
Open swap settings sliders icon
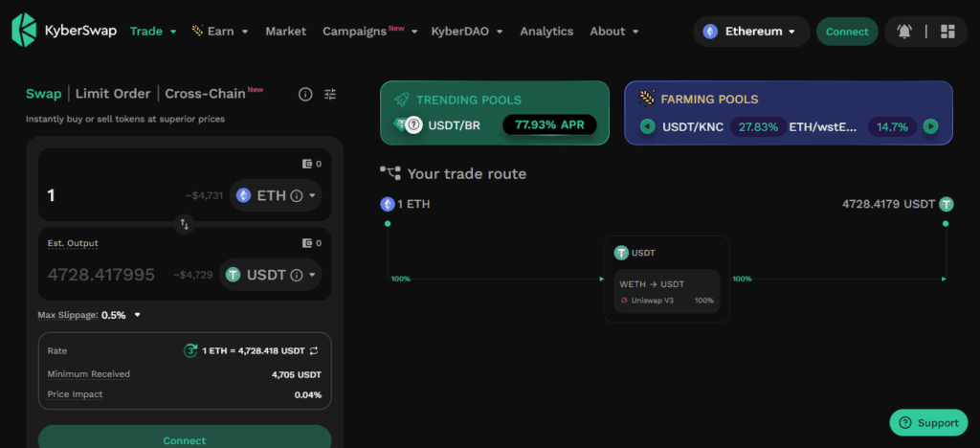[330, 95]
